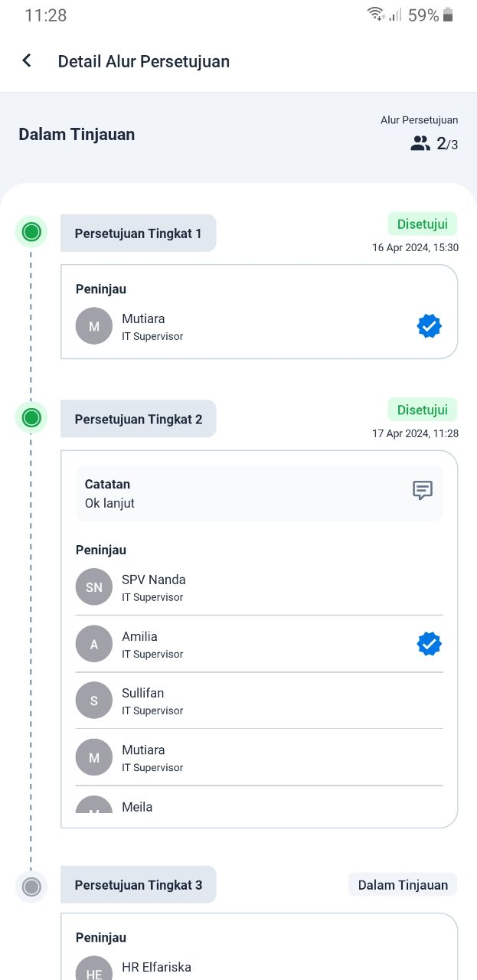Expand the Persetujuan Tingkat 2 section

(x=138, y=419)
